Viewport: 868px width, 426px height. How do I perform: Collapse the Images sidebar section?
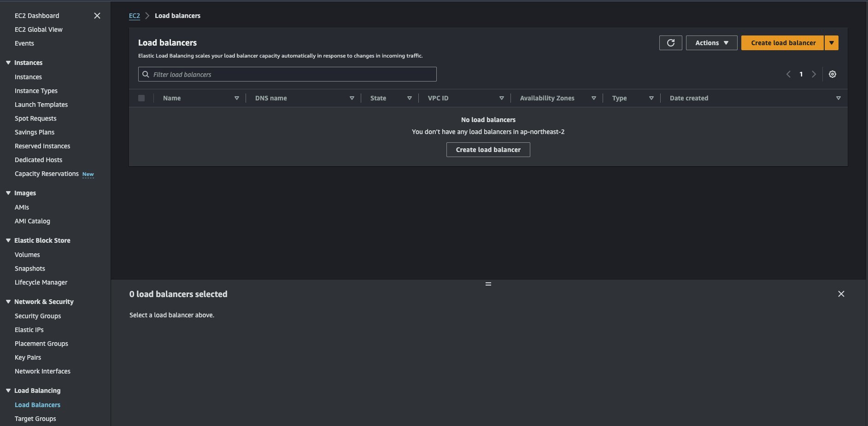point(8,193)
